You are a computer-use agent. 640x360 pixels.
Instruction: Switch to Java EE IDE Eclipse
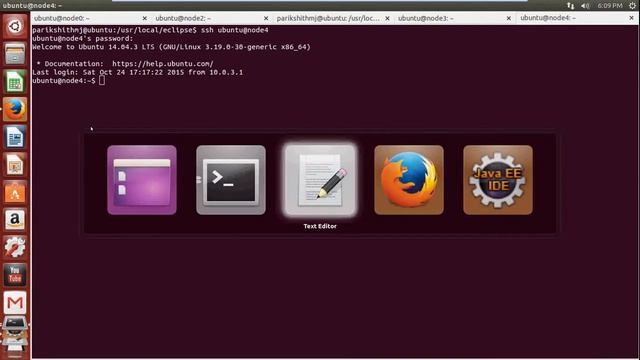(x=498, y=180)
